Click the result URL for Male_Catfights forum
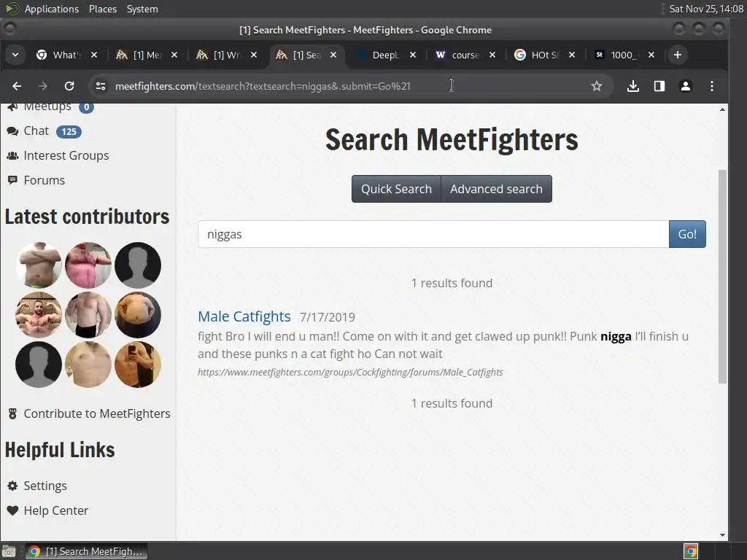This screenshot has width=747, height=560. pyautogui.click(x=351, y=373)
